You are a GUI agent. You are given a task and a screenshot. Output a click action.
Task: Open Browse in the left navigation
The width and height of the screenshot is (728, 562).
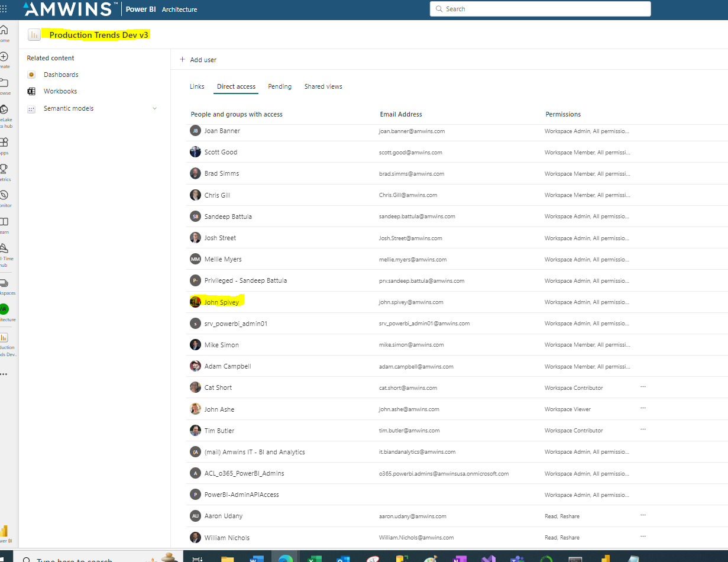[4, 86]
